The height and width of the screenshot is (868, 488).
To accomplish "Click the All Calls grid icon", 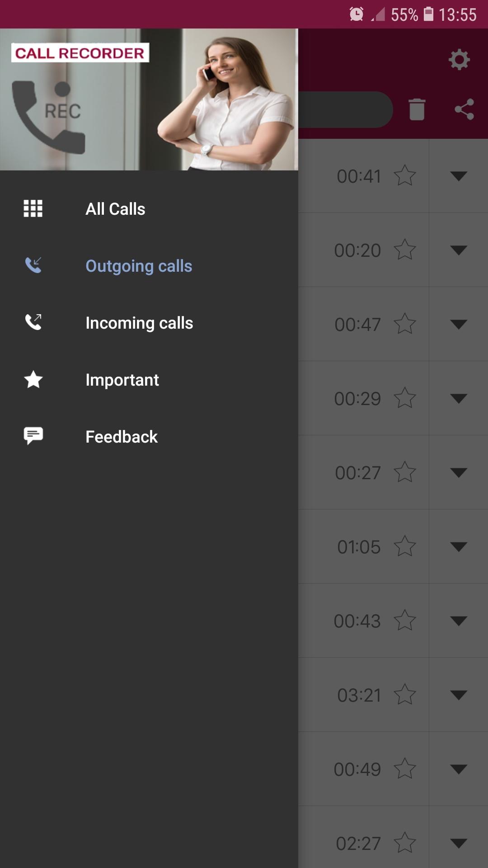I will 33,208.
